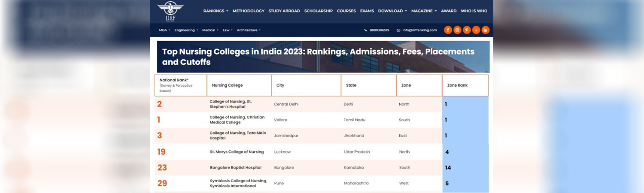Image resolution: width=644 pixels, height=193 pixels.
Task: Open the Instagram social icon
Action: tap(457, 30)
